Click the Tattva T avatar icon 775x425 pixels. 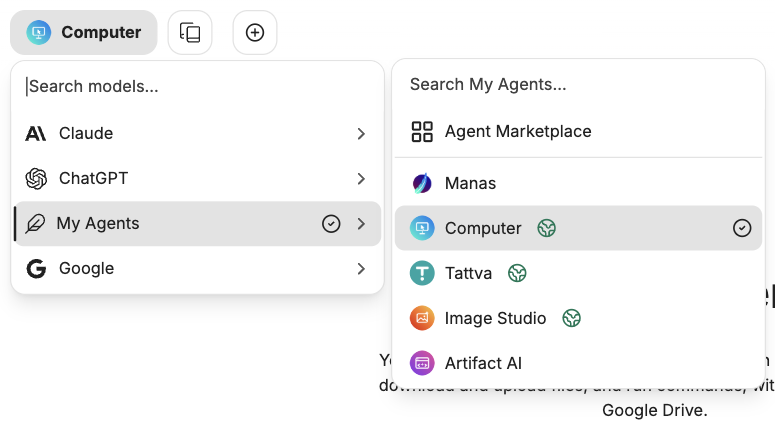pos(422,273)
